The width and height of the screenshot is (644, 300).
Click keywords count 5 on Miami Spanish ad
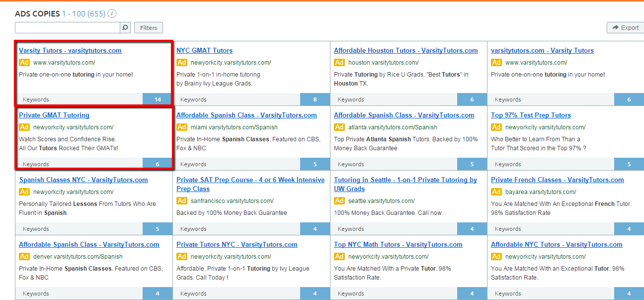coord(315,164)
